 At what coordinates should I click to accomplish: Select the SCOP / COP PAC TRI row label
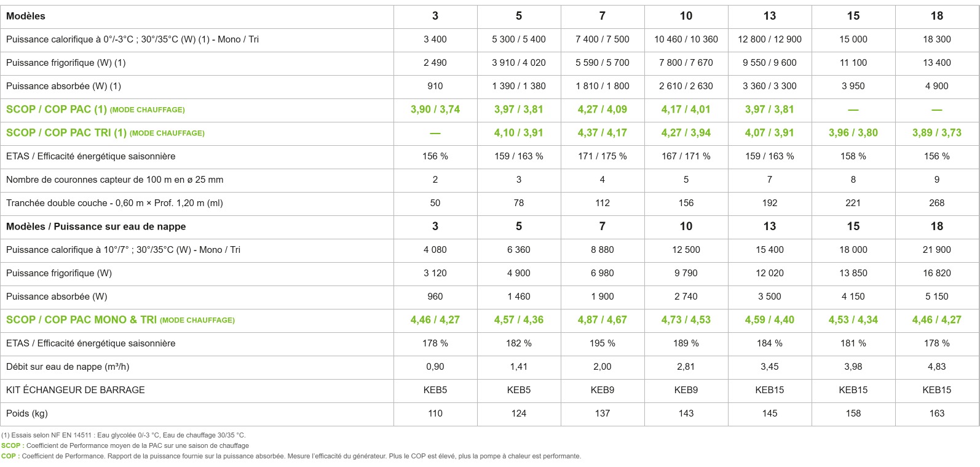(x=105, y=133)
